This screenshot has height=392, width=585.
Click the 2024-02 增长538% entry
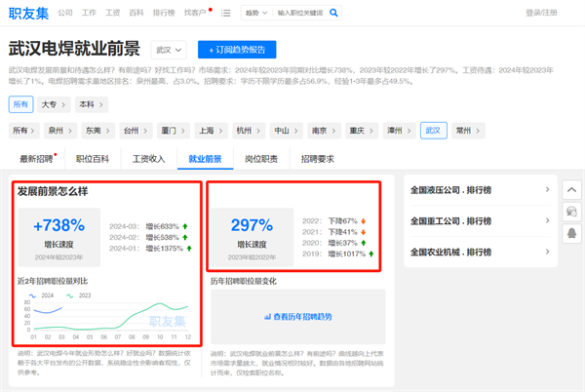click(148, 237)
